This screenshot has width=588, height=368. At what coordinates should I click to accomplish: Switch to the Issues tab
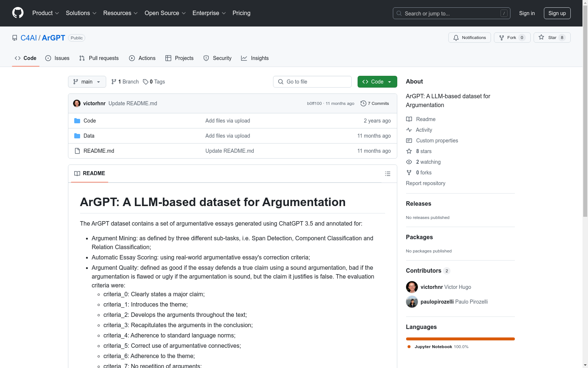click(57, 58)
